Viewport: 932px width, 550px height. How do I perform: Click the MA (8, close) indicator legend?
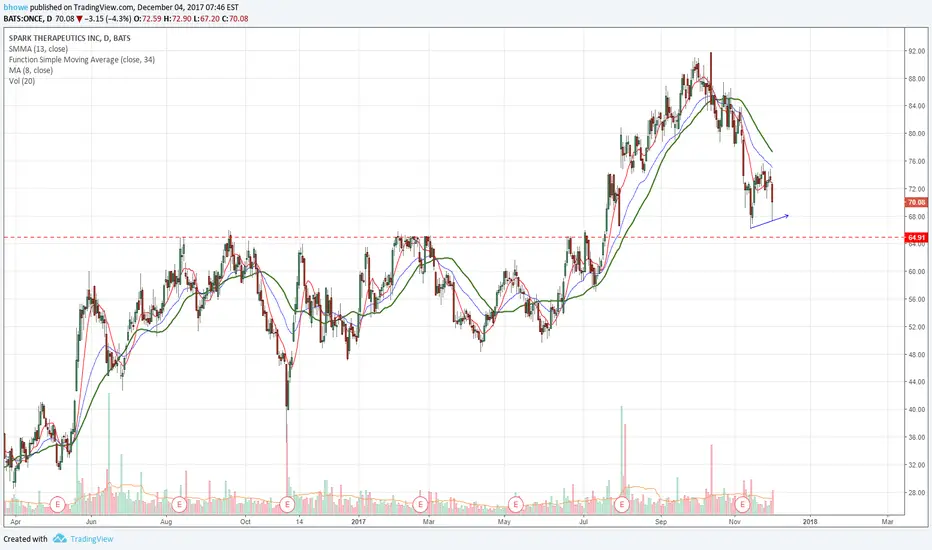(31, 70)
